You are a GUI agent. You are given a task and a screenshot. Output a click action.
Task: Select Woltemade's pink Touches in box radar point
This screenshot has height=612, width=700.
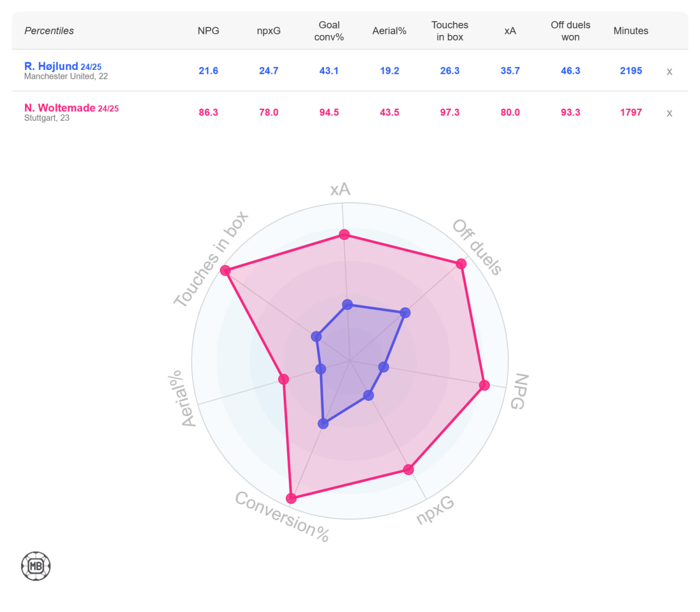coord(225,270)
